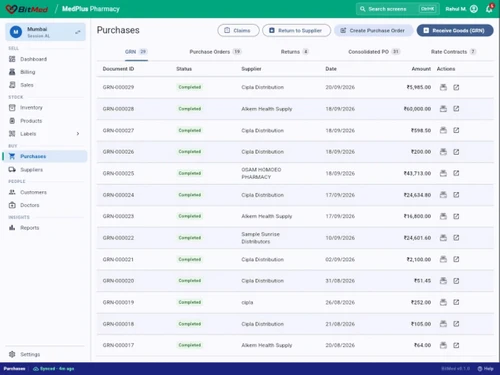The image size is (500, 375).
Task: Go to Billing in the sidebar
Action: pos(27,72)
